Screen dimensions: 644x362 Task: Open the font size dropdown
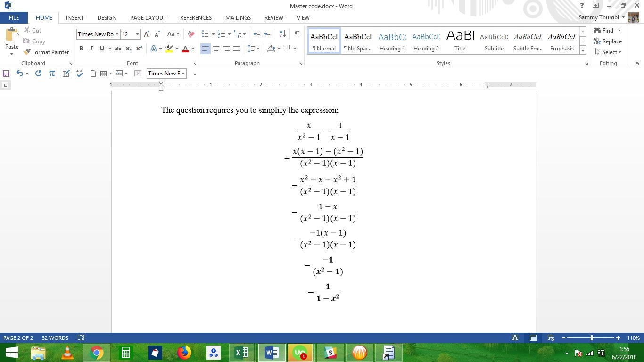(137, 34)
